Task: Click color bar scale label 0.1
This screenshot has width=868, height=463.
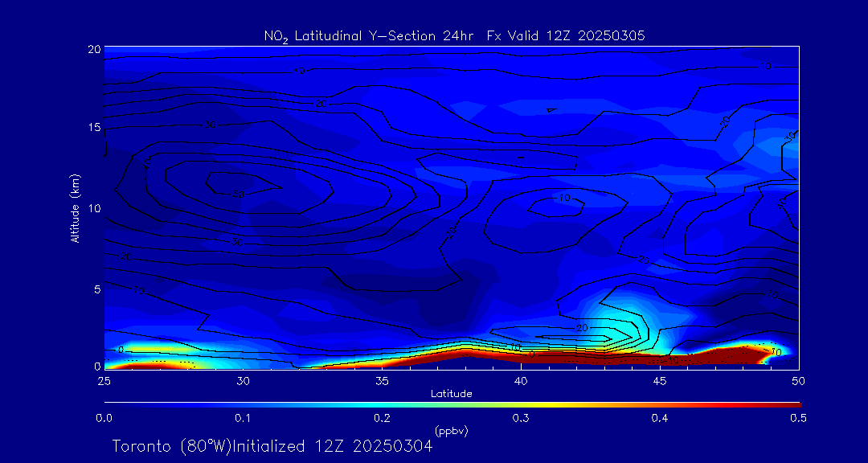Action: pos(243,419)
